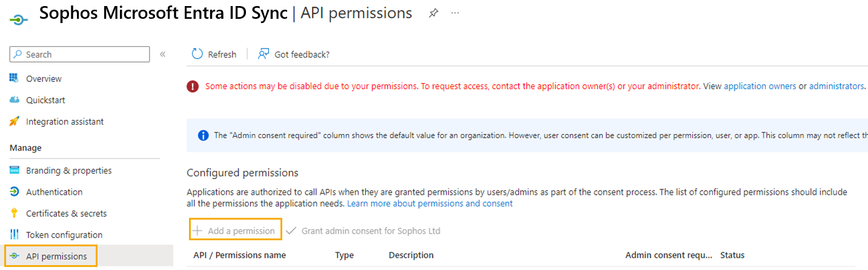868x270 pixels.
Task: Click the Integration assistant rocket icon
Action: click(x=15, y=121)
